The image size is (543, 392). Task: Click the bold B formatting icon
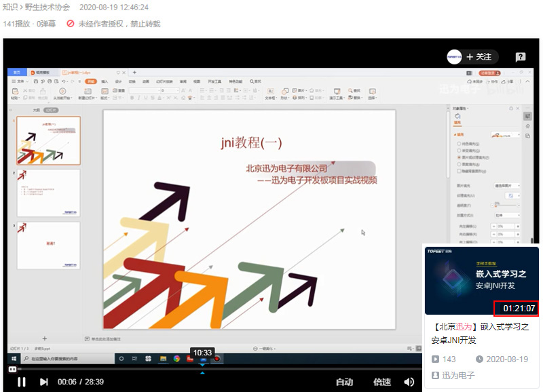tap(132, 98)
